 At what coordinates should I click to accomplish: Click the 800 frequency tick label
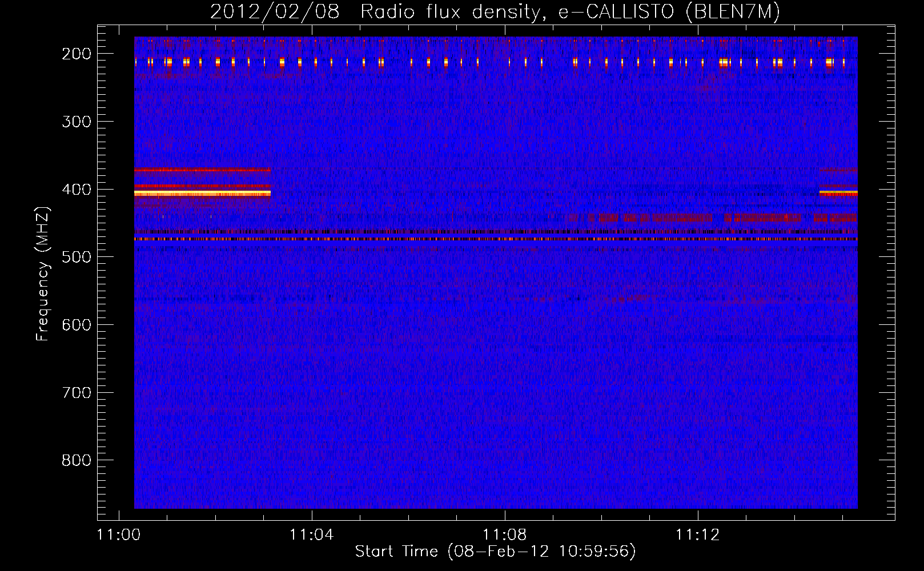pyautogui.click(x=77, y=460)
